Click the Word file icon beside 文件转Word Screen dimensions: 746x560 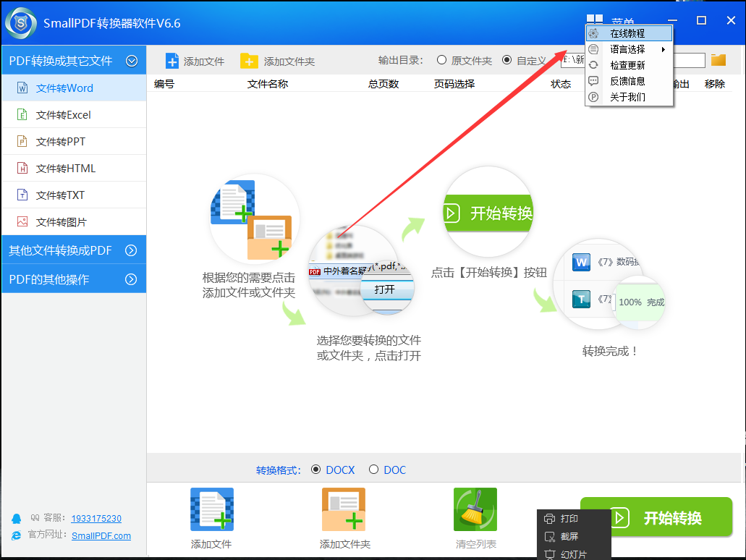click(x=22, y=88)
